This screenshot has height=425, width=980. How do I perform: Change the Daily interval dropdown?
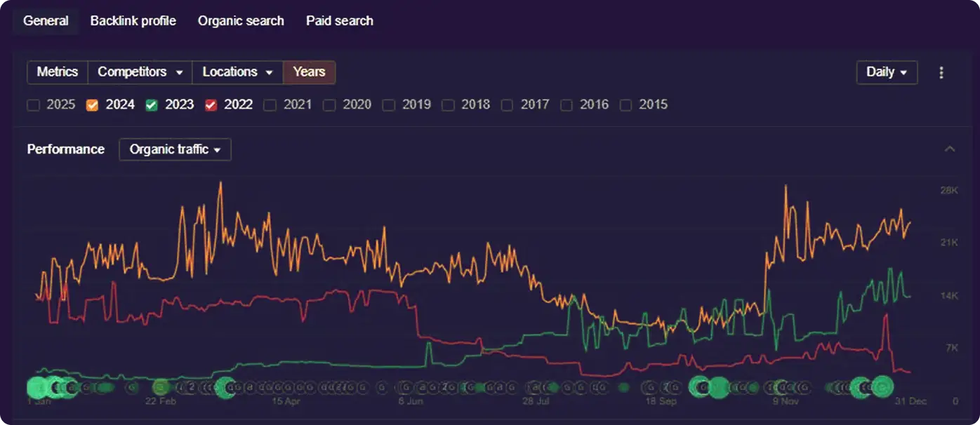coord(886,72)
